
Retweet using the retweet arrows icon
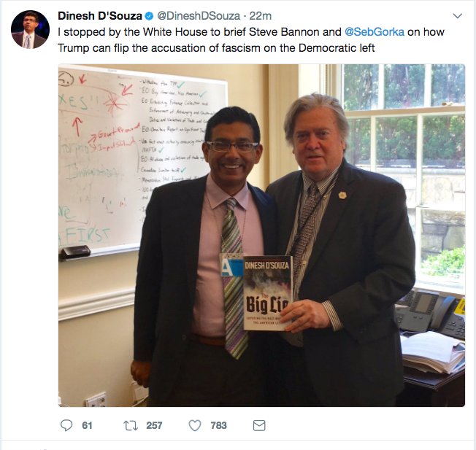(x=131, y=425)
